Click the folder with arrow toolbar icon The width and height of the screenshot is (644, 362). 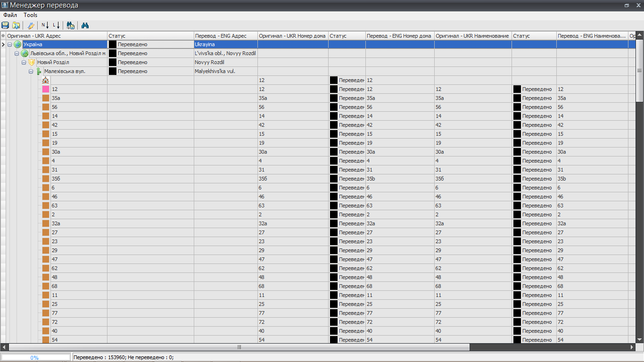pos(16,25)
